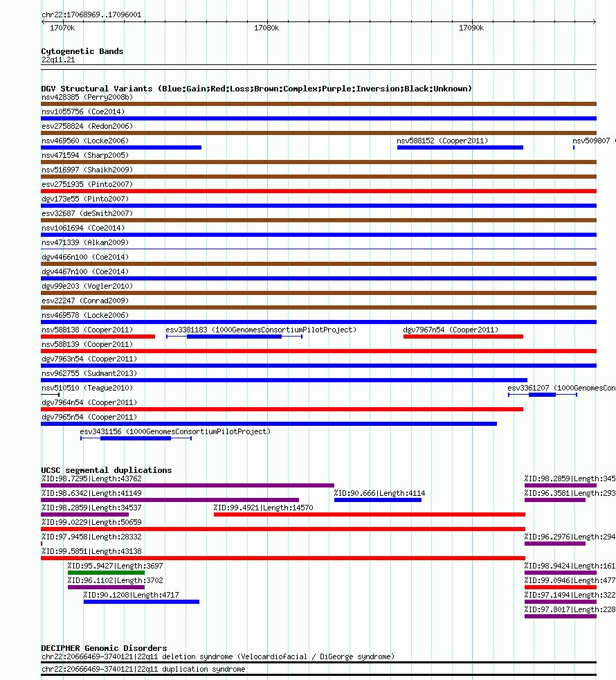Click nsv469578 (Locke2006) label
Screen dimensions: 616x680
point(85,315)
